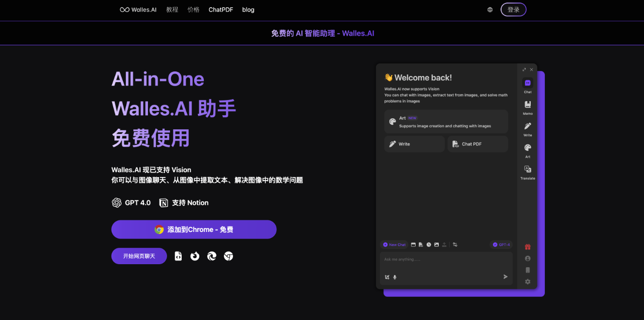
Task: Open the Walles.AI banner link
Action: [322, 33]
